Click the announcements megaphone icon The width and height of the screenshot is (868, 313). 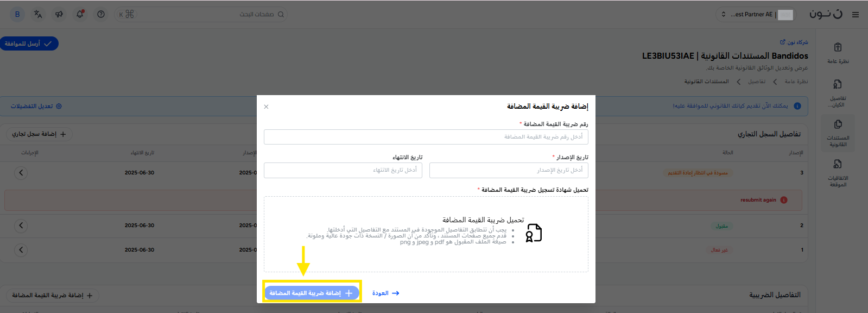point(59,14)
